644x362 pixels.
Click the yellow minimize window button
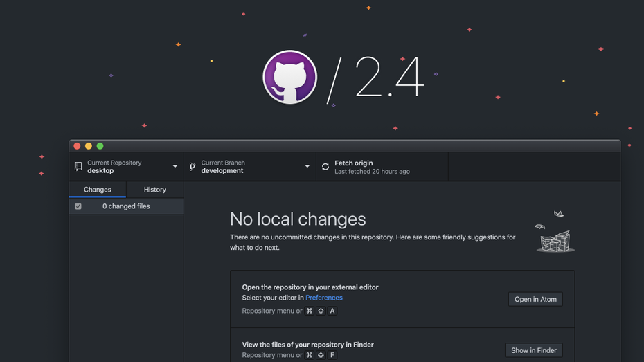pyautogui.click(x=89, y=146)
